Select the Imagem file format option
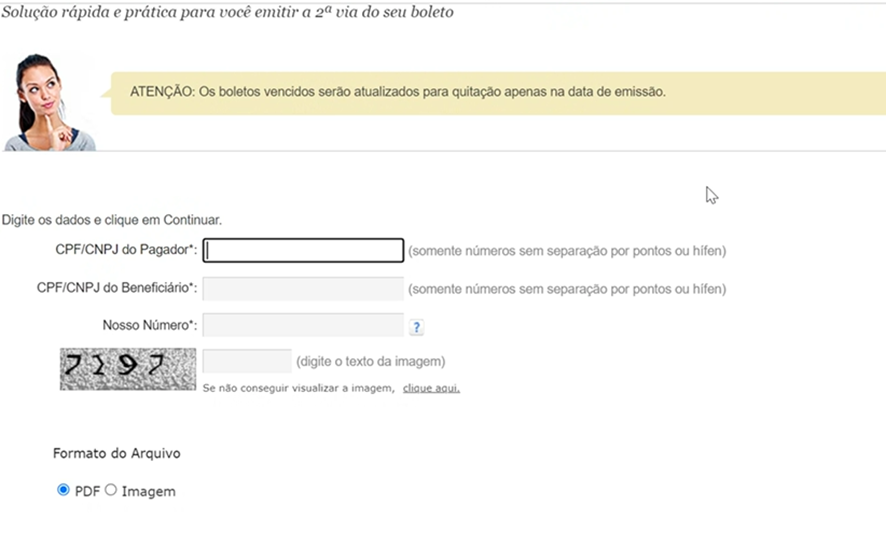 point(111,489)
